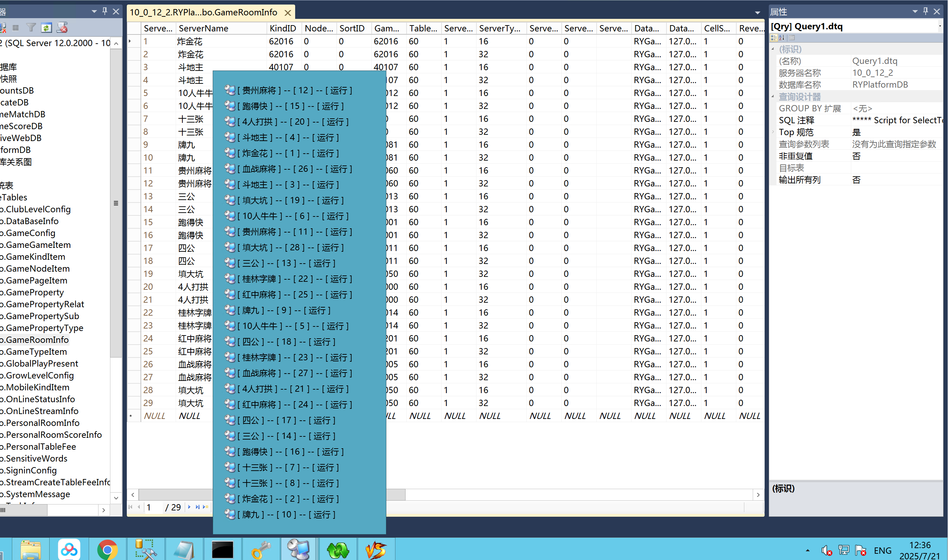Image resolution: width=948 pixels, height=560 pixels.
Task: Select the GameRoomInfo document tab
Action: point(204,13)
